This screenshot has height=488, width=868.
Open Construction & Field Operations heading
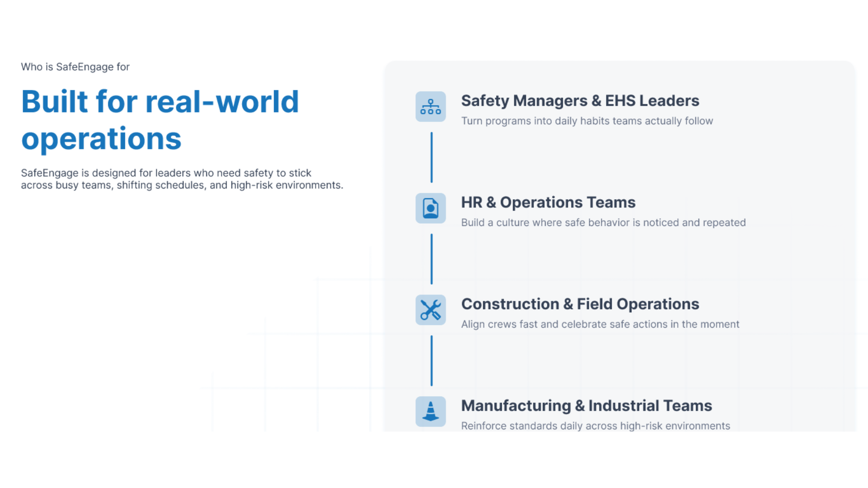coord(580,304)
